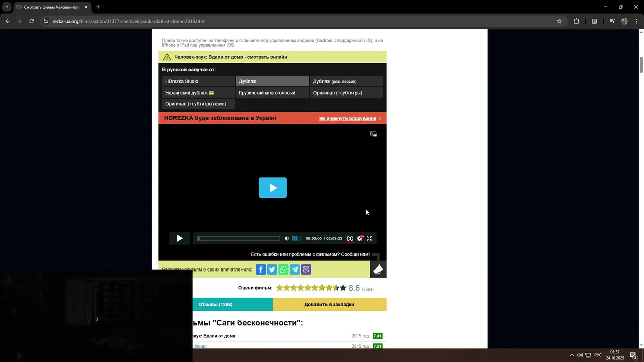Image resolution: width=644 pixels, height=362 pixels.
Task: Share on Facebook
Action: click(x=261, y=269)
